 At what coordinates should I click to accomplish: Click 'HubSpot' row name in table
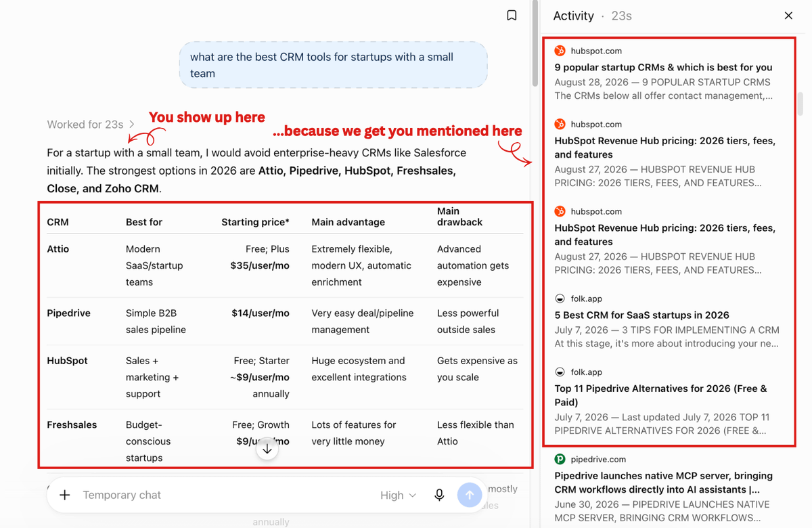pos(67,361)
